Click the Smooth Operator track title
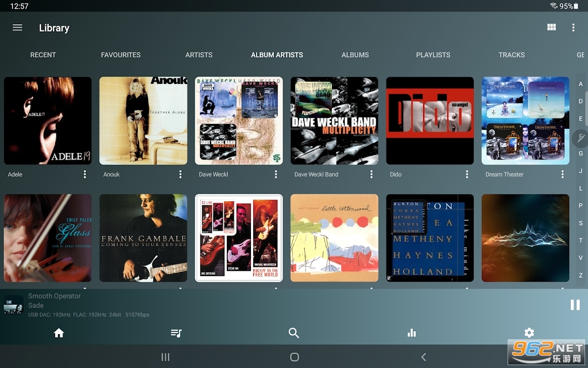588x368 pixels. (x=55, y=296)
